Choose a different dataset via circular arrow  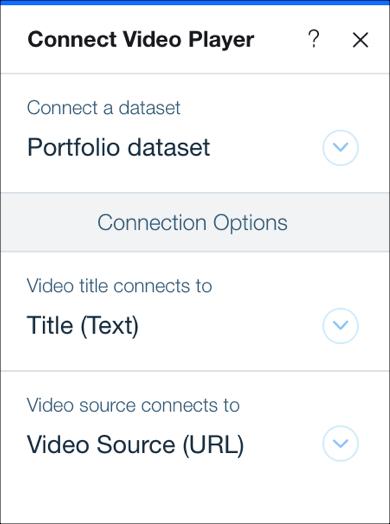(x=340, y=148)
